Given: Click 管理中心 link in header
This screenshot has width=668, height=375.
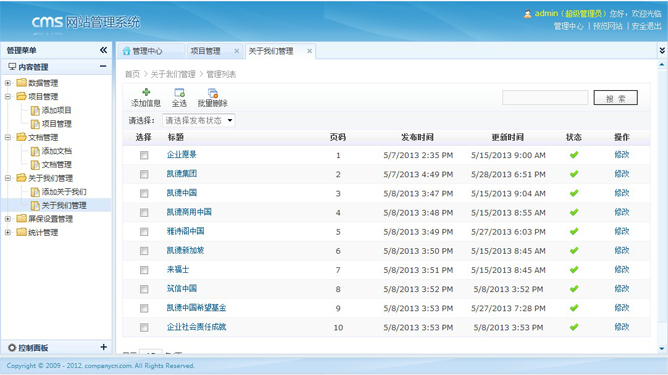Looking at the screenshot, I should (x=568, y=26).
